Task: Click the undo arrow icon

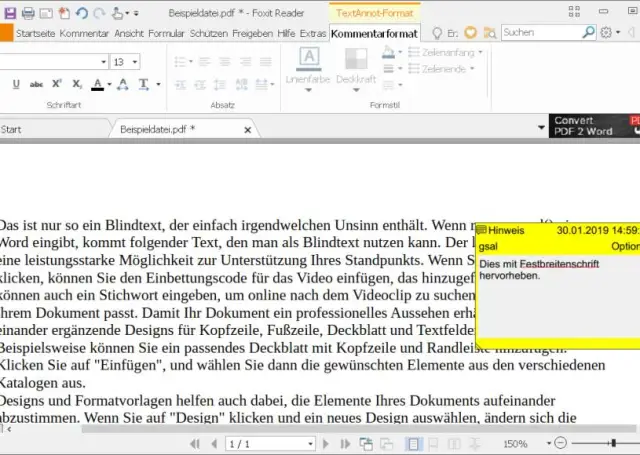Action: tap(82, 13)
